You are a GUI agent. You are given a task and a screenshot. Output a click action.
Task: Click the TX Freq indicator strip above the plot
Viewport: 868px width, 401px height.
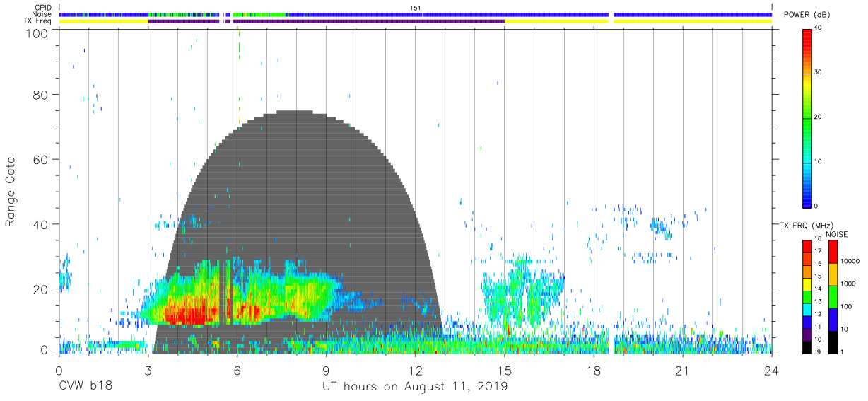[416, 21]
